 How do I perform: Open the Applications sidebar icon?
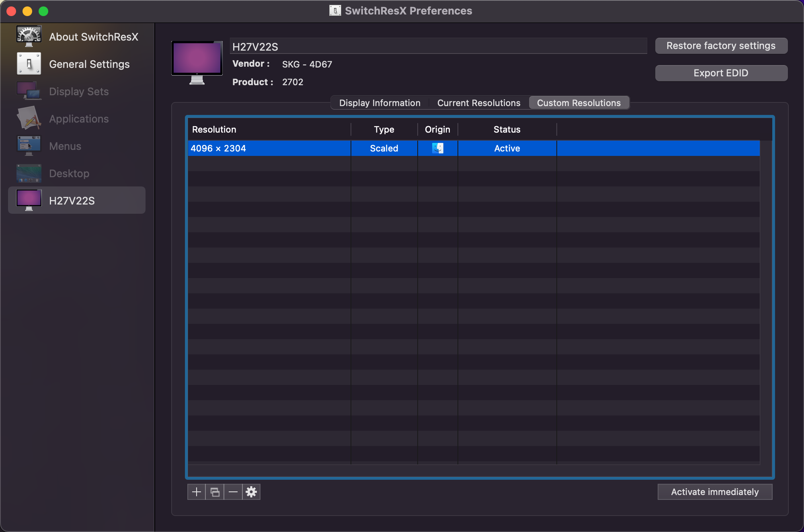click(x=29, y=119)
